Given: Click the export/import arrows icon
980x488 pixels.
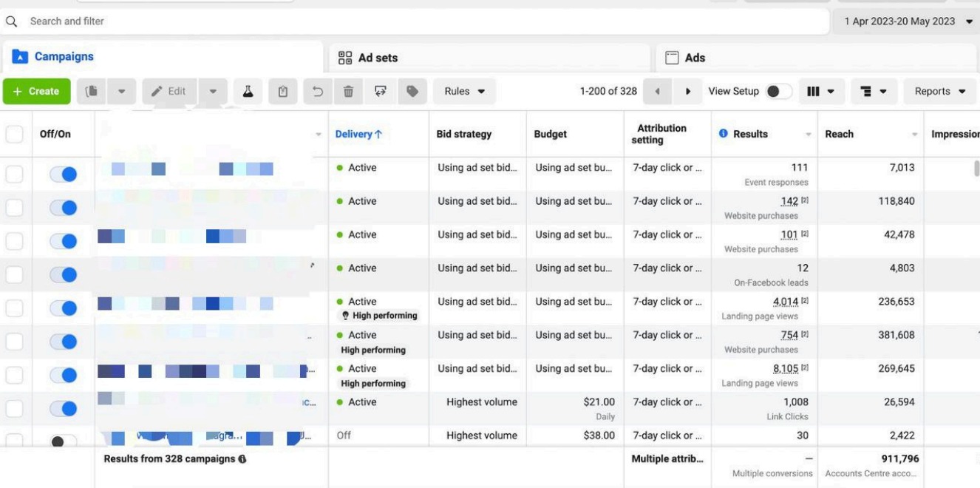Looking at the screenshot, I should (381, 92).
